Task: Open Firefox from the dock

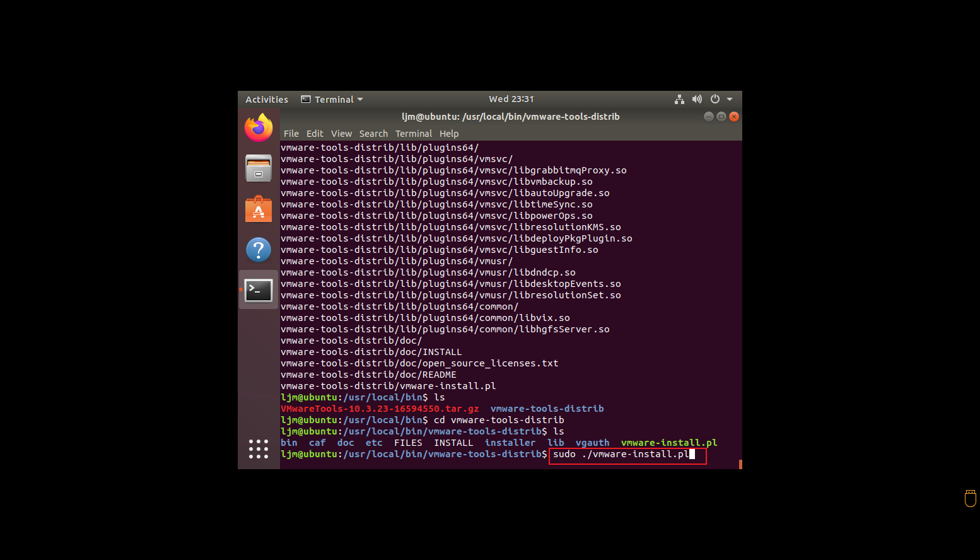Action: click(x=259, y=128)
